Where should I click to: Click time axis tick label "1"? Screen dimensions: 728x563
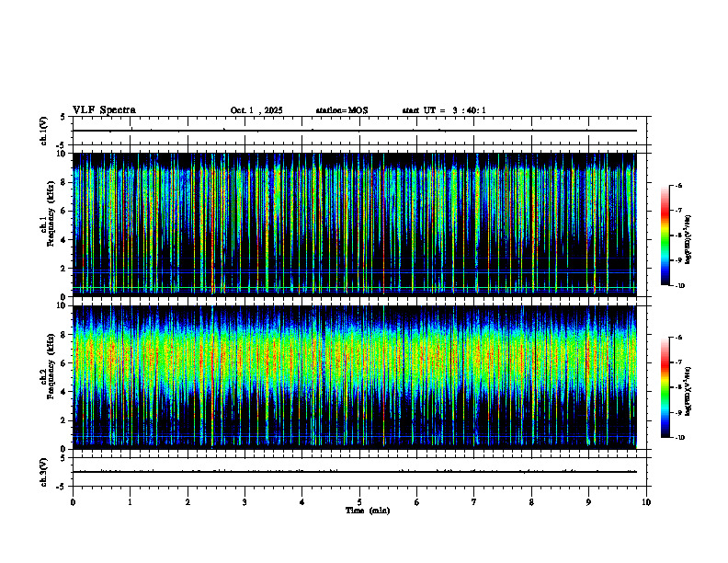130,502
